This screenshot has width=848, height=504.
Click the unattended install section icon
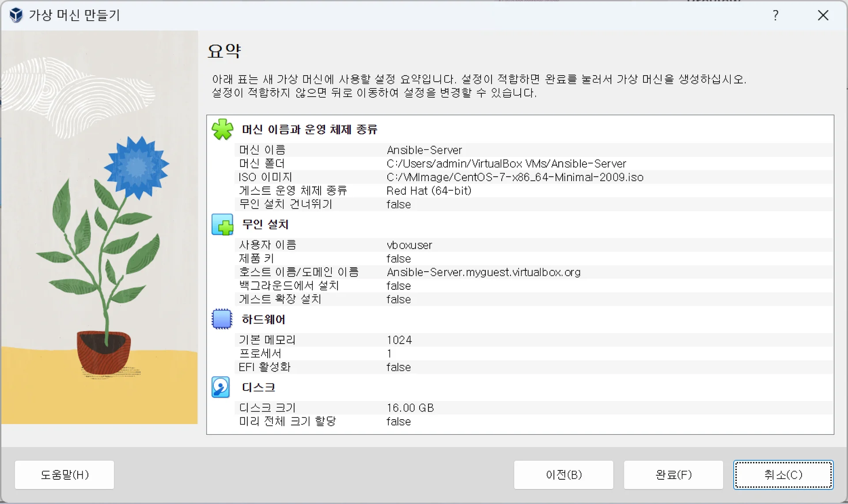click(222, 224)
